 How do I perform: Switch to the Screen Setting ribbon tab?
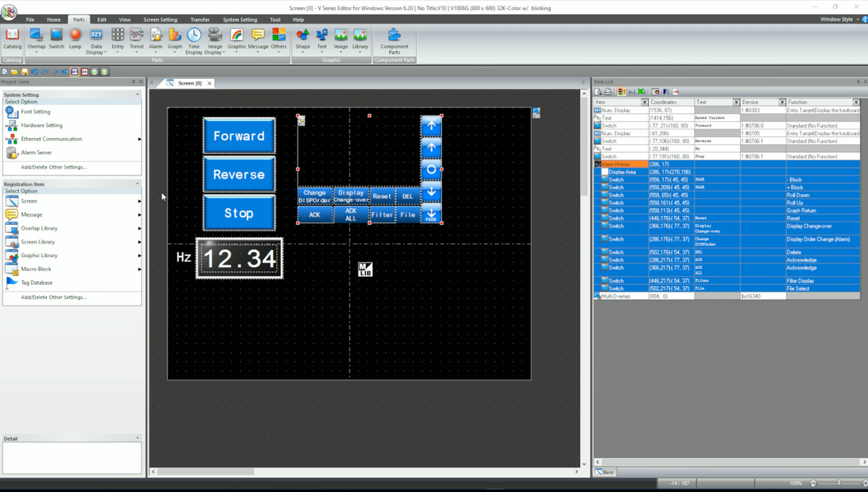coord(160,19)
